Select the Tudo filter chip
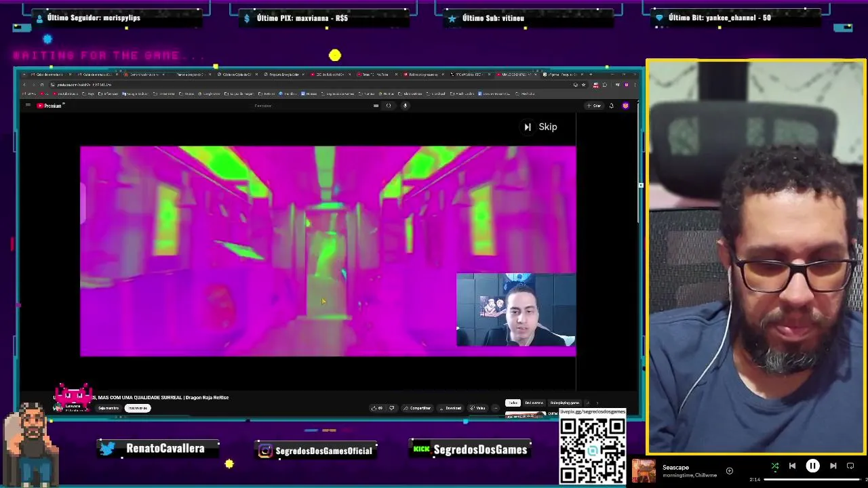 point(513,403)
